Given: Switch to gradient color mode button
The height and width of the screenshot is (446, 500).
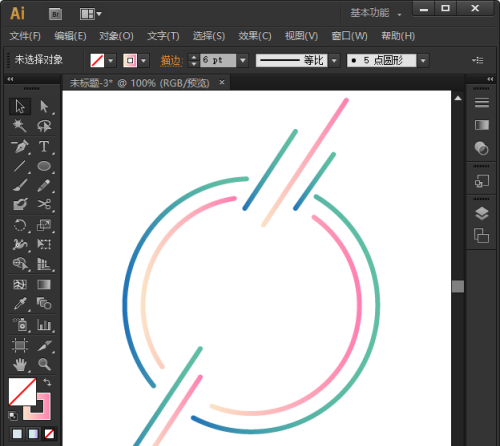Looking at the screenshot, I should point(33,434).
